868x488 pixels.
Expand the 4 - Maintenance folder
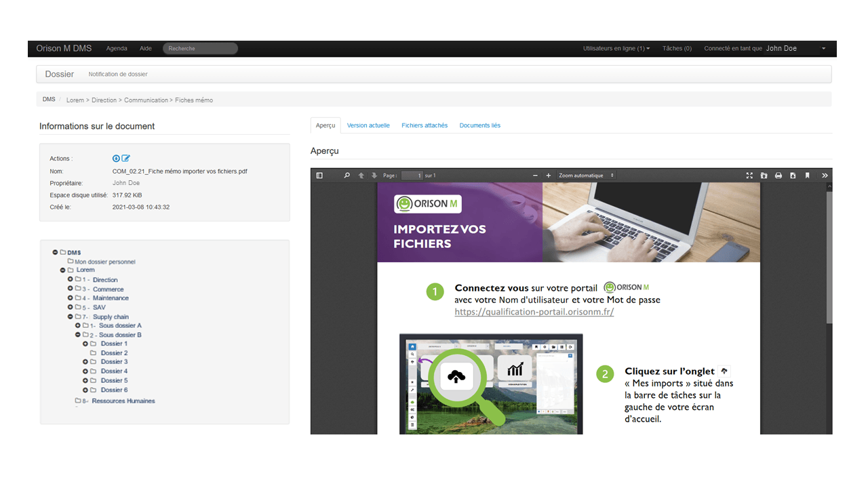coord(71,298)
